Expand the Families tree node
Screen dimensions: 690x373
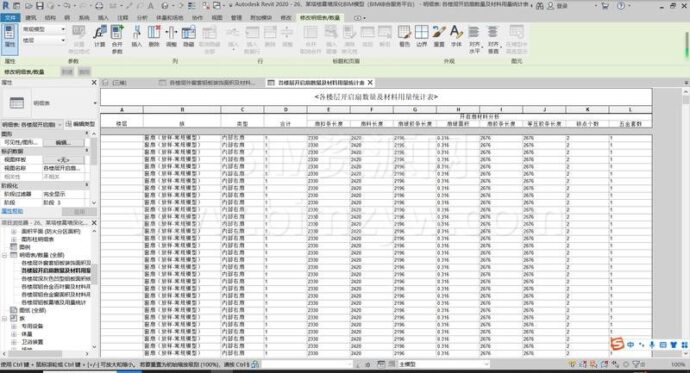click(4, 318)
